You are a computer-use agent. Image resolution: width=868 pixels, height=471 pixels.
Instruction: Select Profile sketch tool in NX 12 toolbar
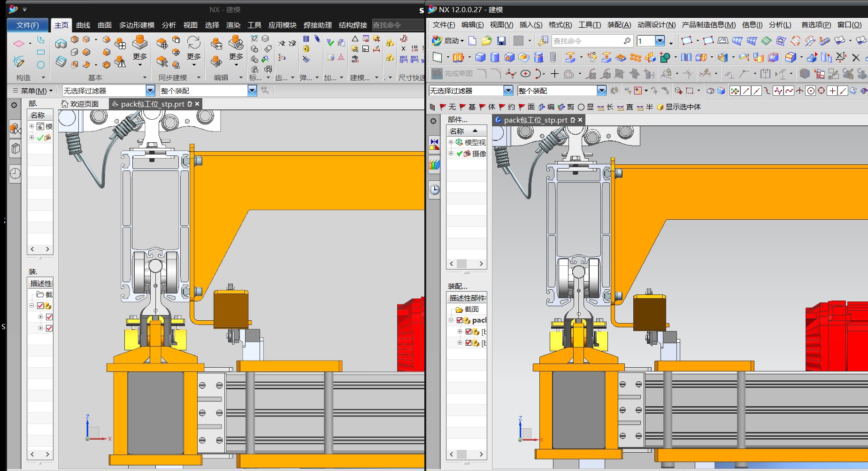point(511,74)
